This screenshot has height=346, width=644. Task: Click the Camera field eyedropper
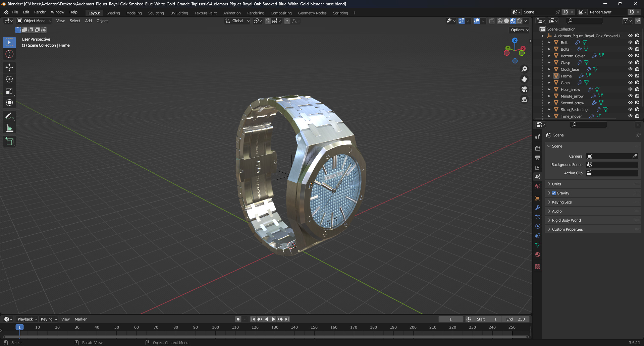pos(635,156)
